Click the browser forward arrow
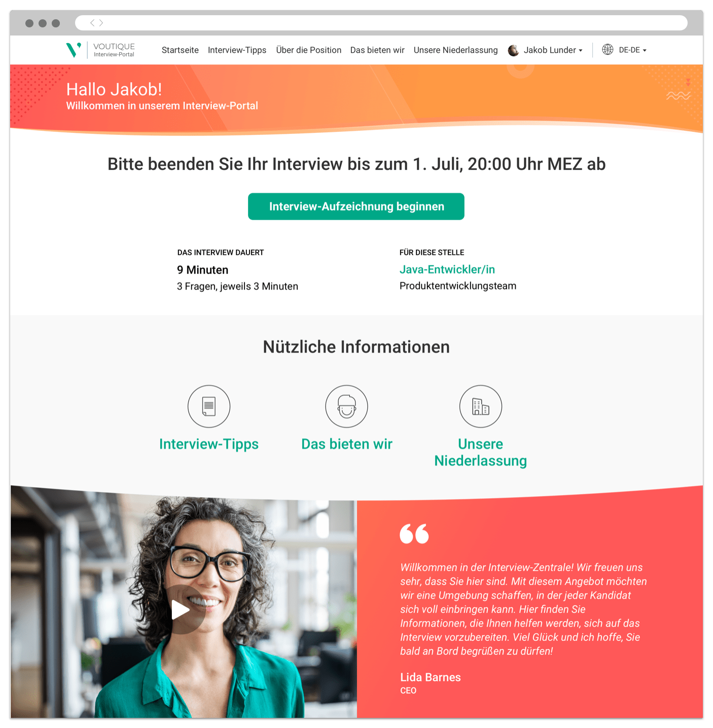 (101, 23)
